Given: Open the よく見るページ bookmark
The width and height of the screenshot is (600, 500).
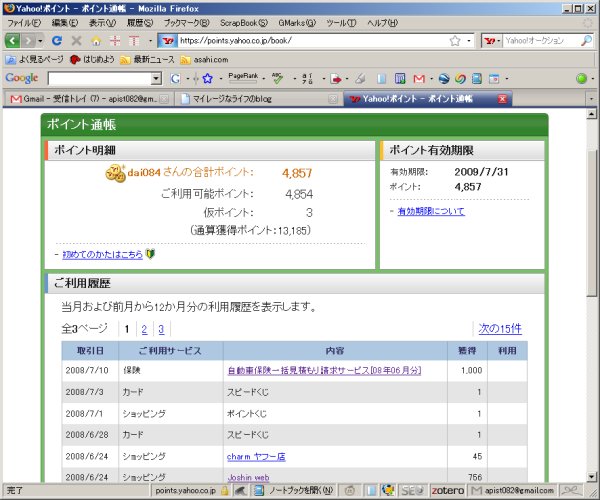Looking at the screenshot, I should pyautogui.click(x=34, y=60).
